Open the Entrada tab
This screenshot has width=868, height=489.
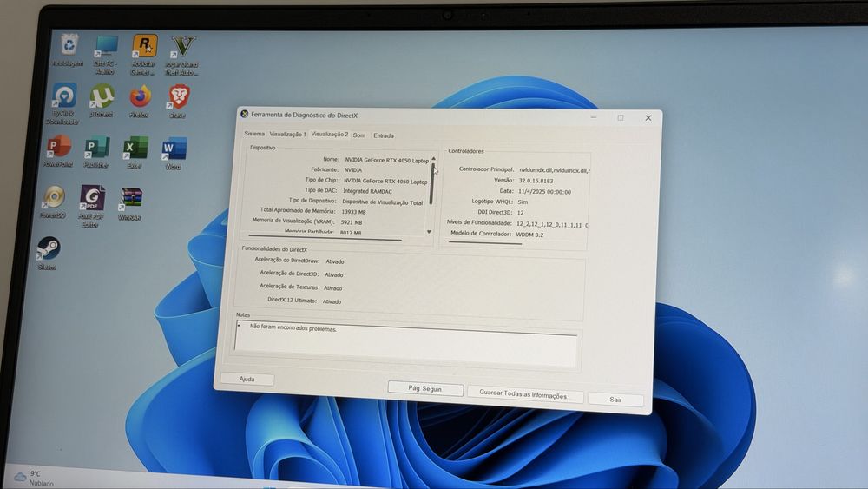click(383, 135)
